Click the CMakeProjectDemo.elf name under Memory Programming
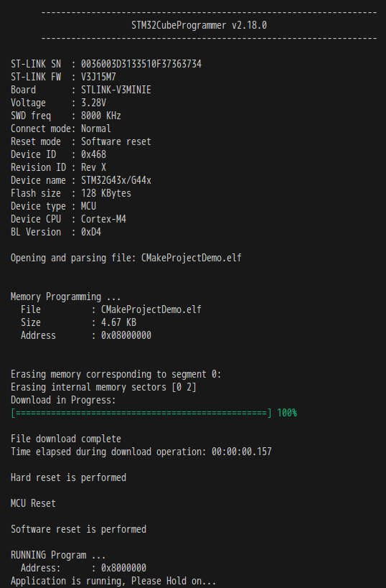Screen dimensions: 386x588 point(151,309)
